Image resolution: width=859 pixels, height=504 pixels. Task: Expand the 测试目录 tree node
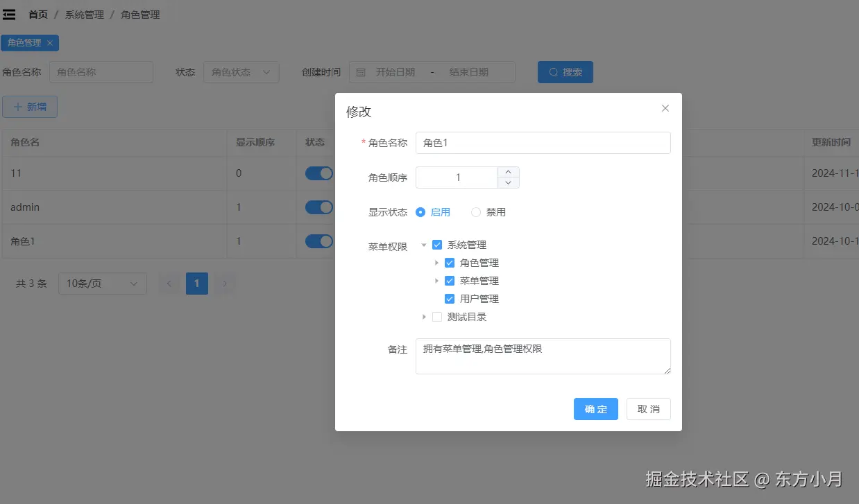point(424,317)
